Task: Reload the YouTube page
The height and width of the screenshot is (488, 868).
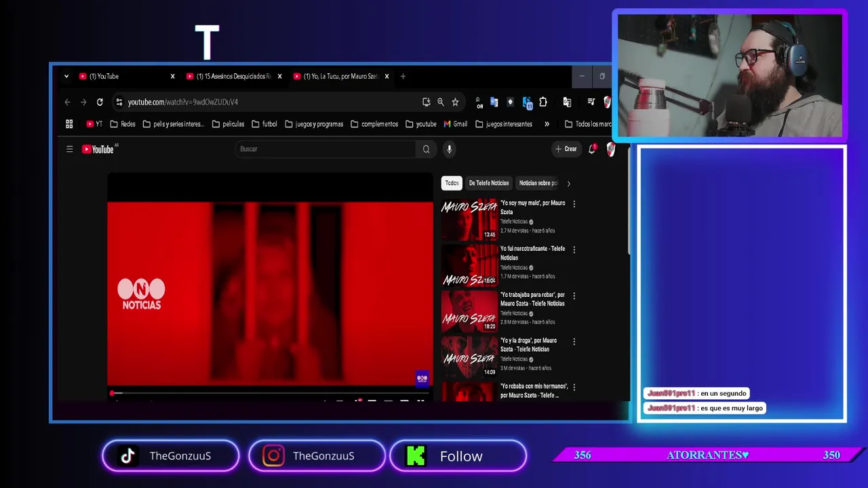Action: point(100,102)
